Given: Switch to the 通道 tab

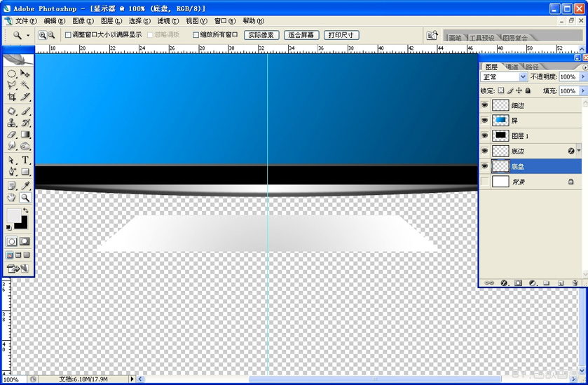Looking at the screenshot, I should [512, 67].
